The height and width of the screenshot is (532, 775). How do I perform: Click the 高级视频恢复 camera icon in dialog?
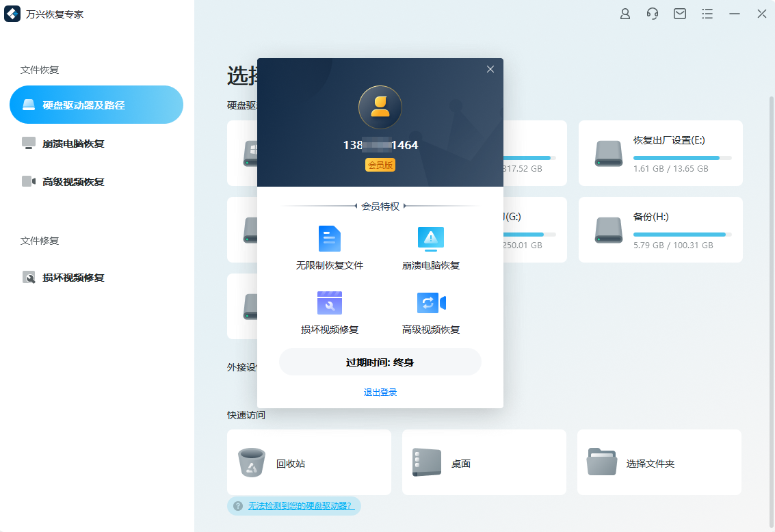click(x=431, y=303)
